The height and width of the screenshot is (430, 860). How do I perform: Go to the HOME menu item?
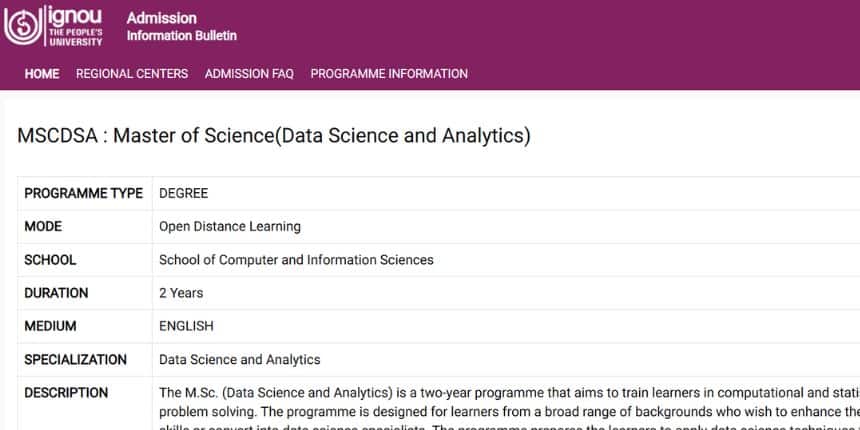pos(42,73)
